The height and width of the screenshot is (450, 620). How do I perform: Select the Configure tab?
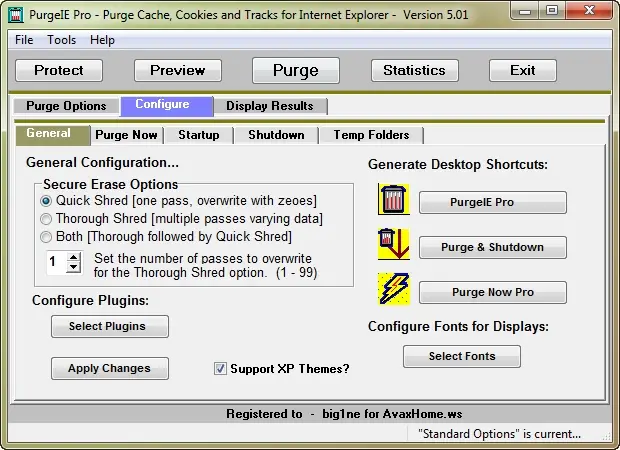tap(167, 106)
